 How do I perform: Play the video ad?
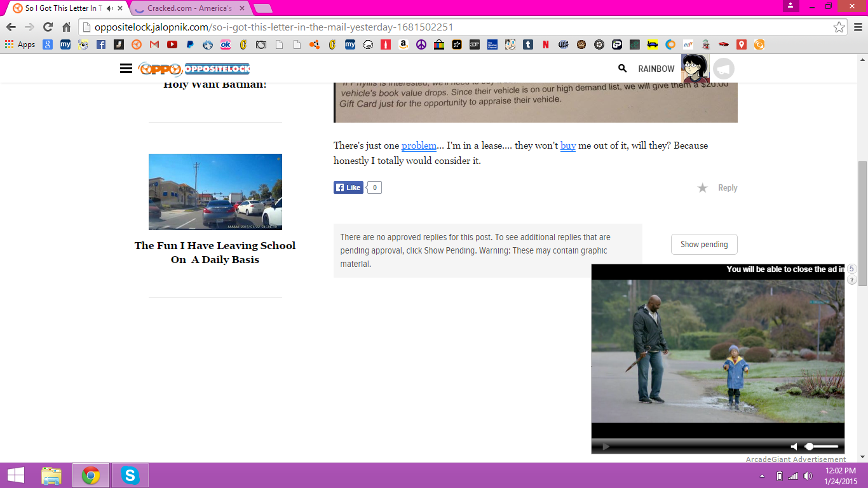coord(606,447)
